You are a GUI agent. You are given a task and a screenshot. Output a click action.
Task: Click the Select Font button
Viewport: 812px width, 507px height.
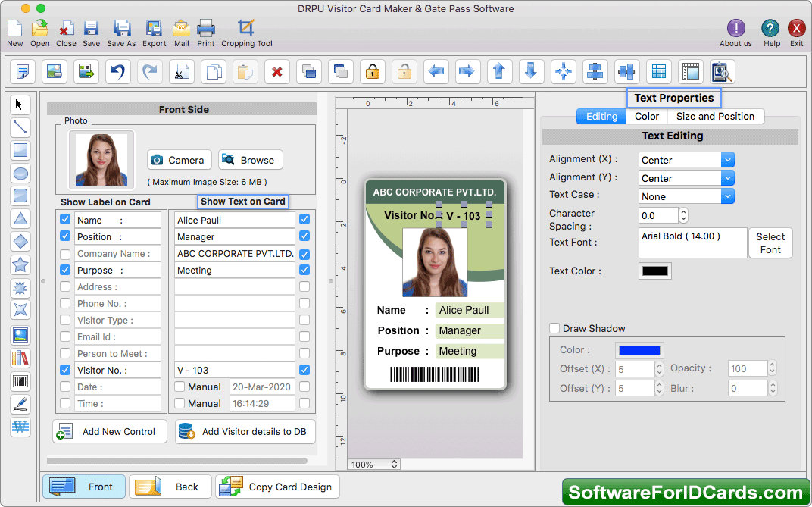(770, 243)
